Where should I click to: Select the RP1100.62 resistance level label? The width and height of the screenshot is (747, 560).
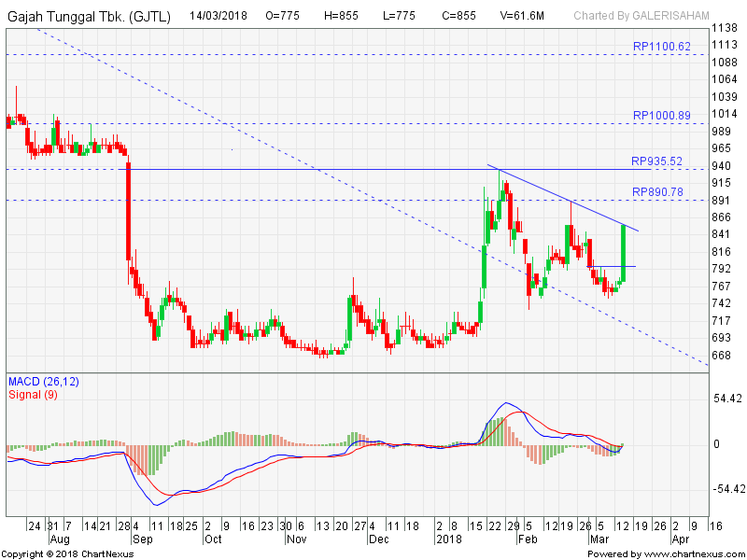661,47
